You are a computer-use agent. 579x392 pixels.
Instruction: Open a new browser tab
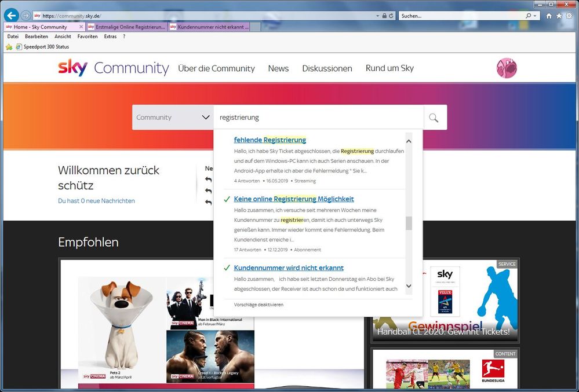[x=256, y=27]
